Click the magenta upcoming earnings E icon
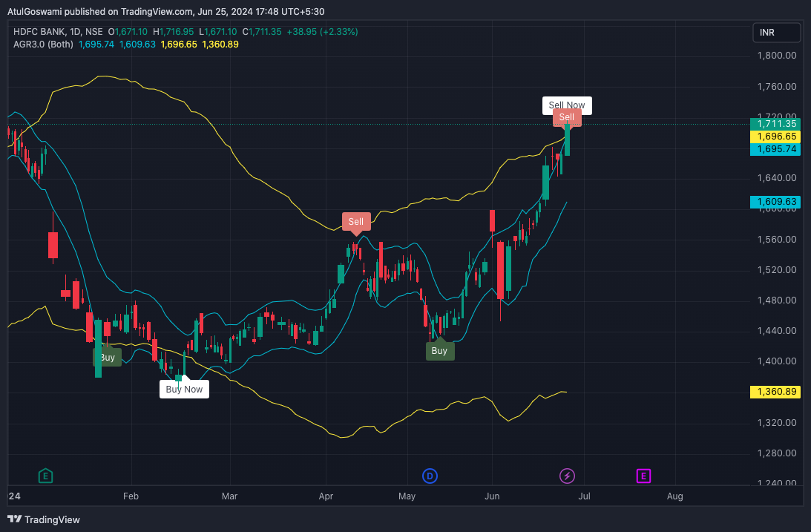Viewport: 811px width, 532px height. [x=643, y=476]
